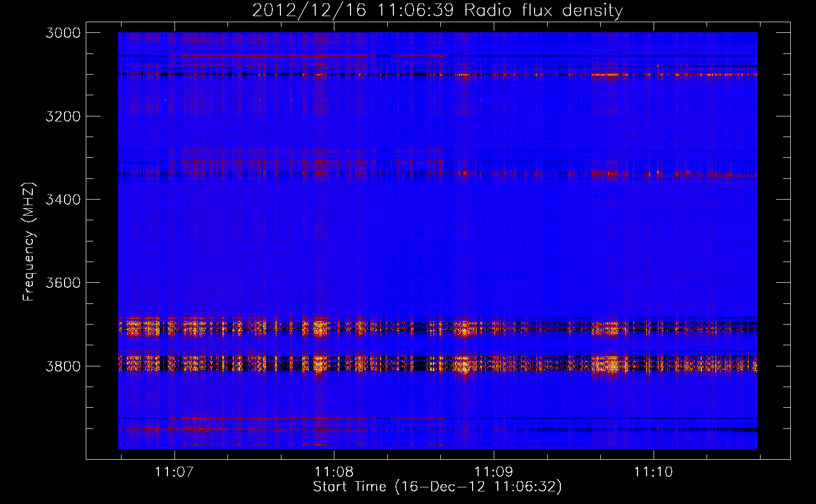
Task: Click the 11:07 time tick label
Action: pyautogui.click(x=174, y=472)
